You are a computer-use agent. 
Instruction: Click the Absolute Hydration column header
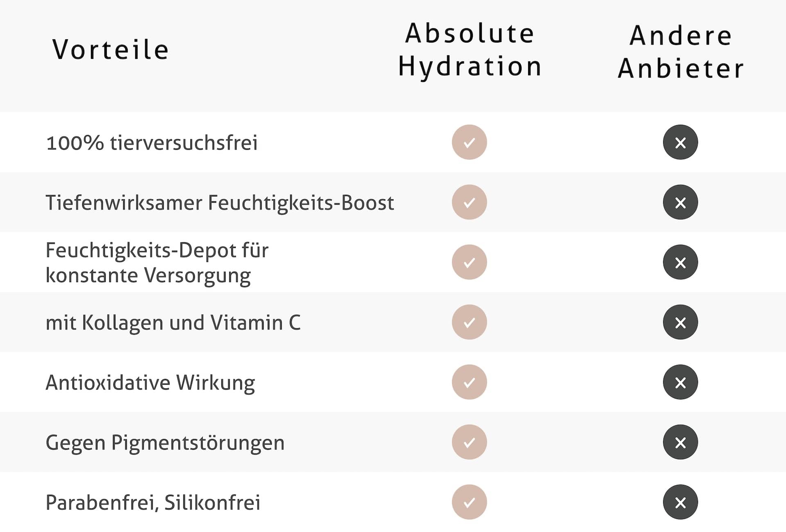tap(470, 50)
